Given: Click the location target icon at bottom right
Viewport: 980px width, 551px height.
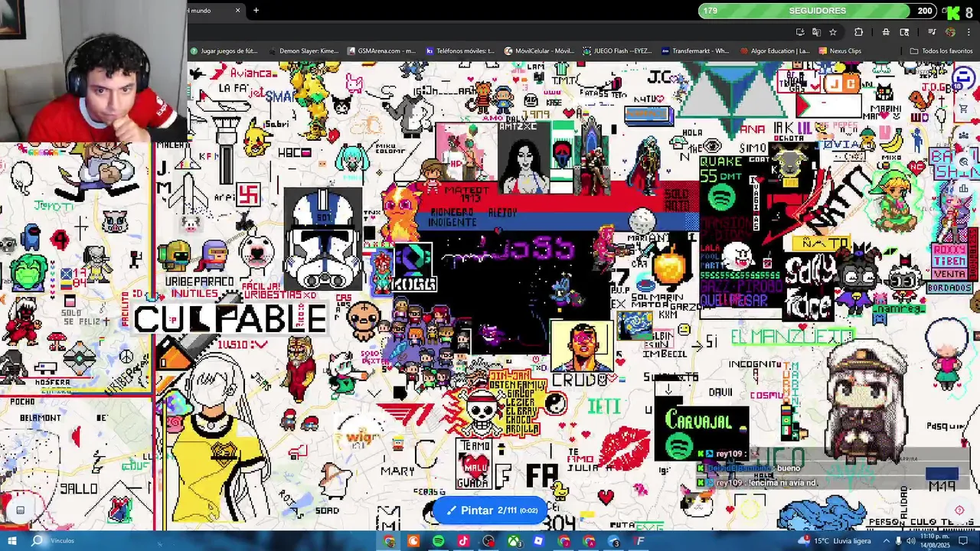Looking at the screenshot, I should (x=959, y=510).
